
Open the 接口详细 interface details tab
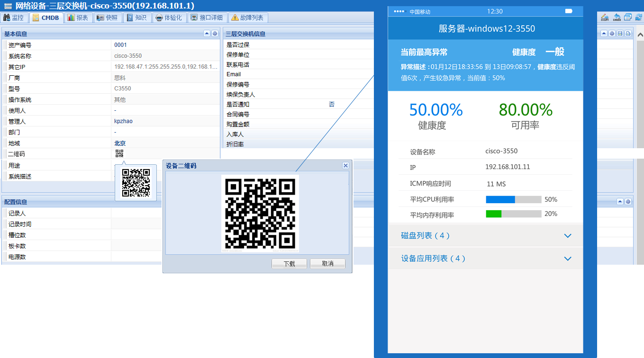pos(207,18)
